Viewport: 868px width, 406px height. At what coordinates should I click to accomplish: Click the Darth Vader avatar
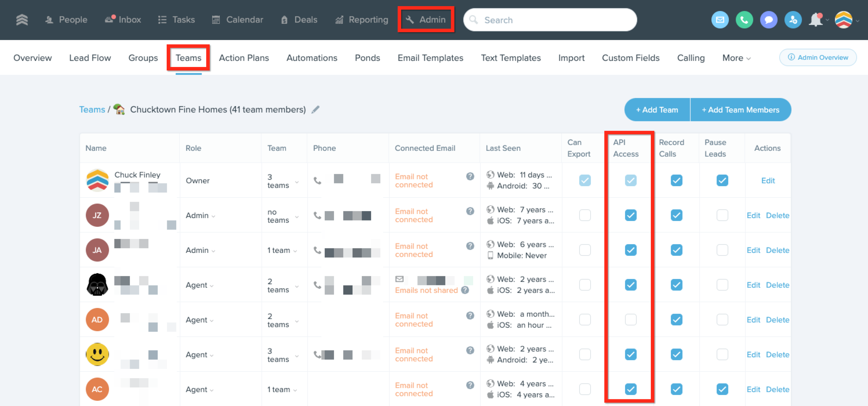(97, 285)
